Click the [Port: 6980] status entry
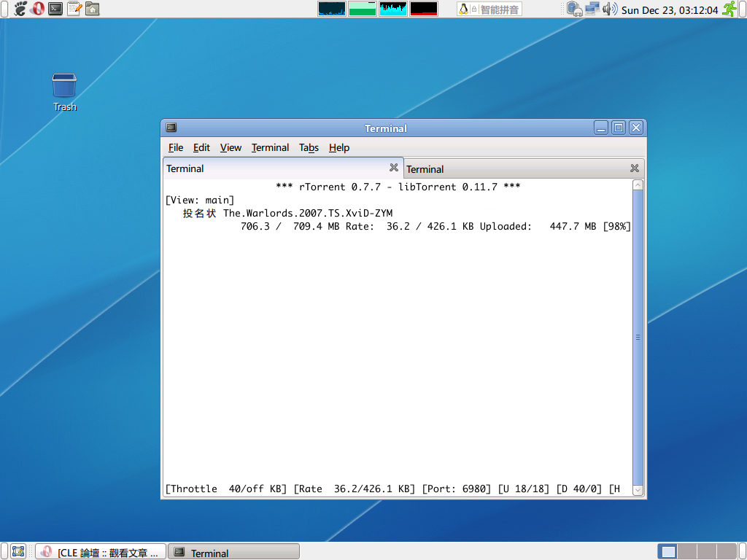This screenshot has height=560, width=747. coord(457,489)
